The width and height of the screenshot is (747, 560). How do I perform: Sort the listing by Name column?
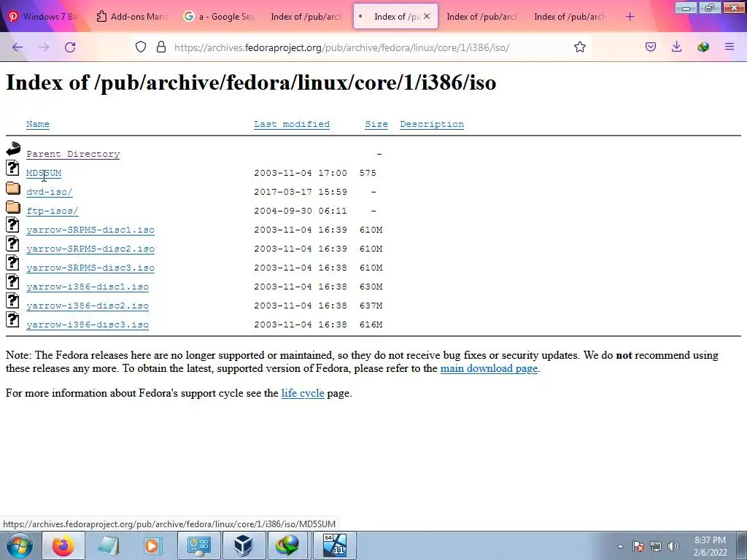click(x=38, y=124)
